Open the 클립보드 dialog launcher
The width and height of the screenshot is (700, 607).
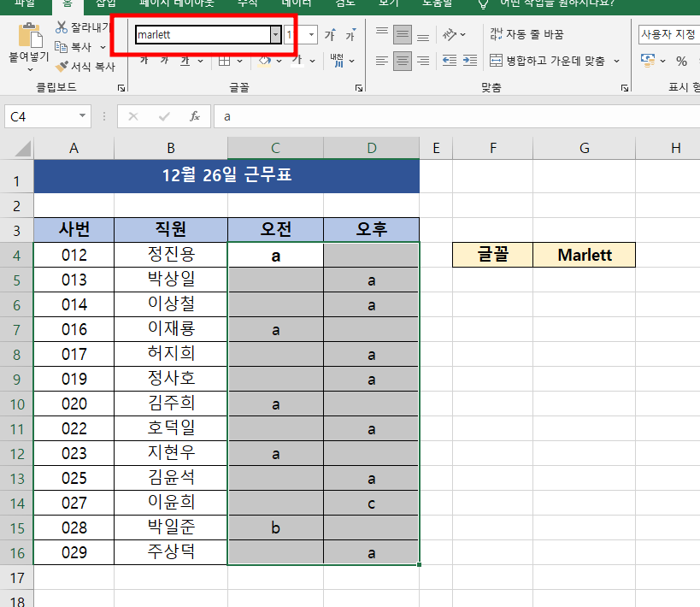click(121, 88)
